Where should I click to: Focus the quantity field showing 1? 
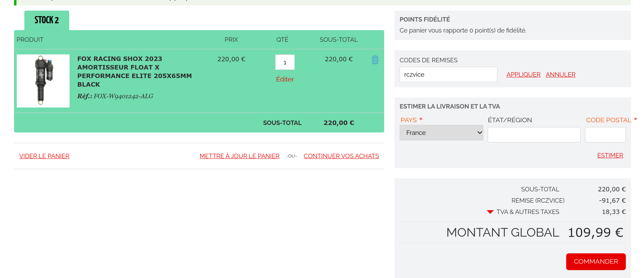[285, 62]
